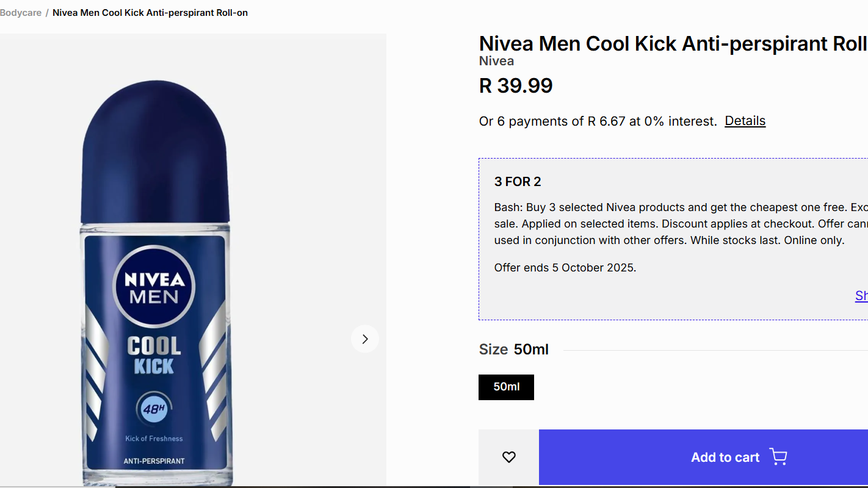The width and height of the screenshot is (868, 488).
Task: Open the Nivea brand link under title
Action: coord(496,61)
